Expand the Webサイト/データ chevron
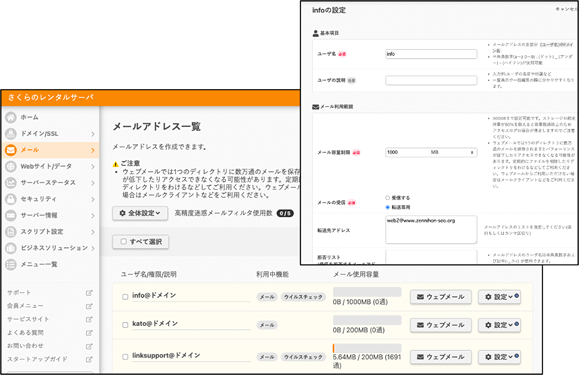579x375 pixels. [x=93, y=167]
